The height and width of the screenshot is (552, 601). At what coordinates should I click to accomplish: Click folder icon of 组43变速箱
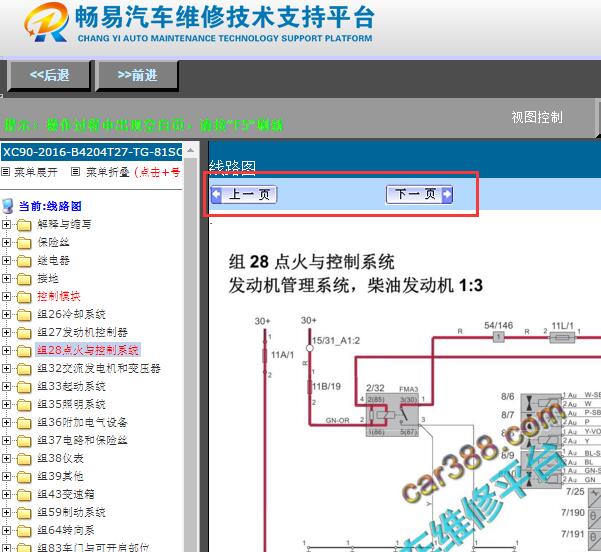click(x=24, y=495)
